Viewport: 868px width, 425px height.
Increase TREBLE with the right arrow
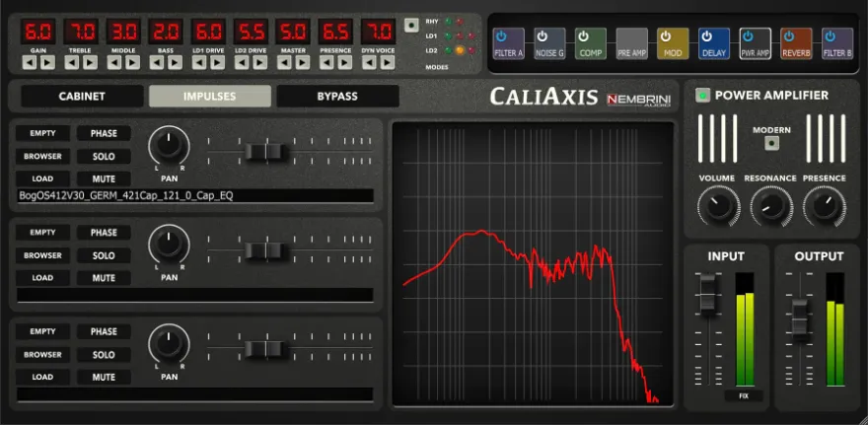[x=90, y=62]
